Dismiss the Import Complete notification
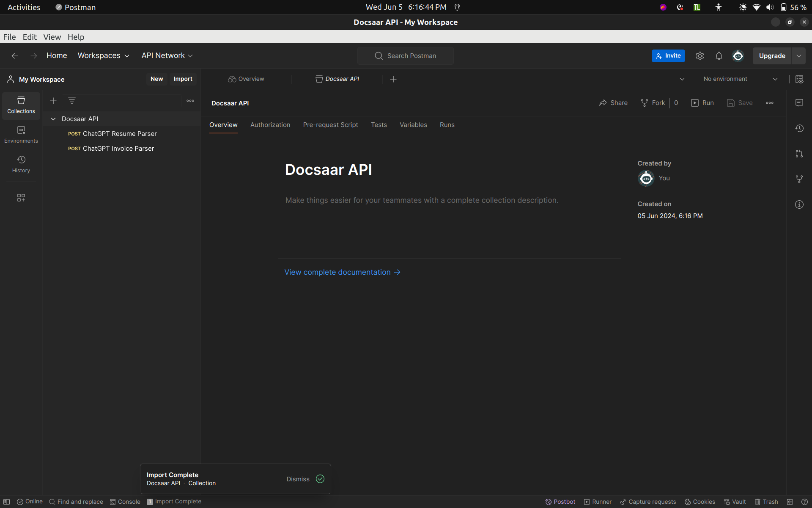 pyautogui.click(x=298, y=479)
